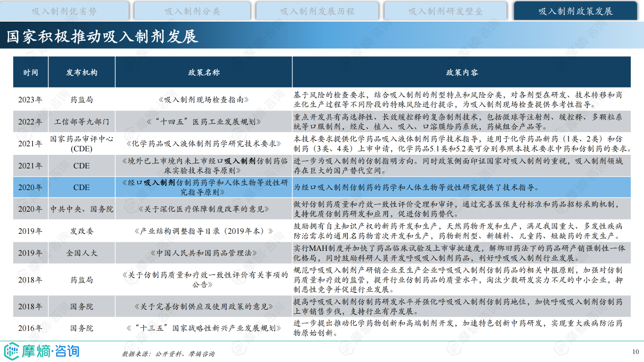The width and height of the screenshot is (644, 362).
Task: Select the 吸入制剂发展历程 tab
Action: click(x=317, y=11)
